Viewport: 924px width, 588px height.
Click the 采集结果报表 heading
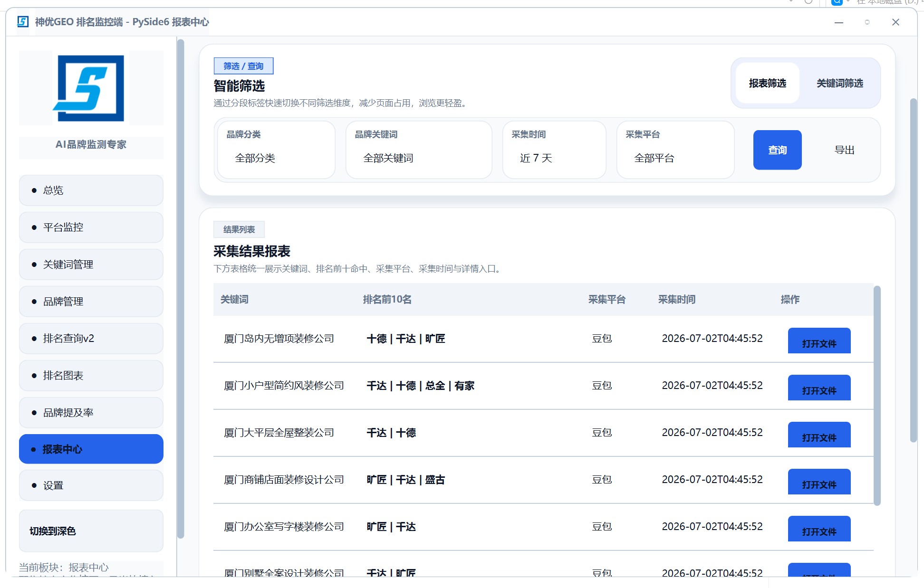pyautogui.click(x=252, y=251)
